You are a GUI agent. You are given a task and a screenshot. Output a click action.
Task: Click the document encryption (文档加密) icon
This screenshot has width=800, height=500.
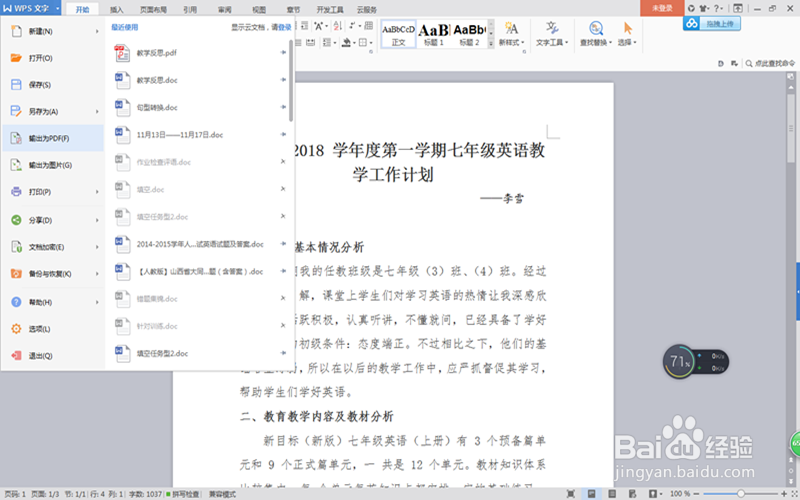pyautogui.click(x=16, y=247)
